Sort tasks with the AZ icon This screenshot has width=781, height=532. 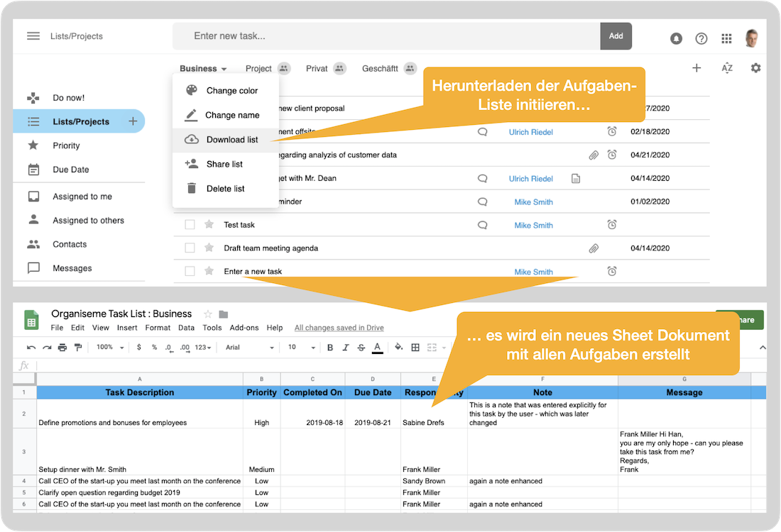click(x=727, y=68)
